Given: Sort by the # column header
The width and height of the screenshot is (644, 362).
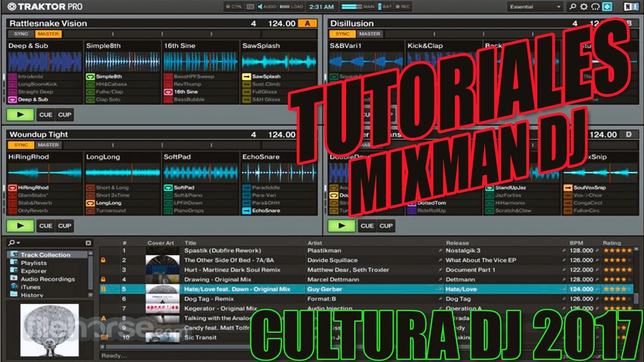Looking at the screenshot, I should click(x=124, y=243).
